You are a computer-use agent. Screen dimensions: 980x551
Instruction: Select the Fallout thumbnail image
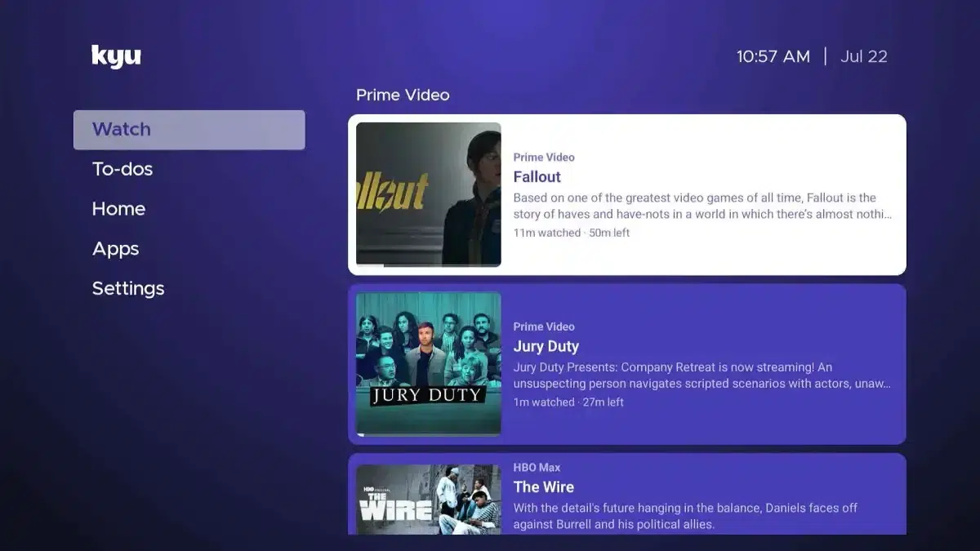(x=428, y=194)
